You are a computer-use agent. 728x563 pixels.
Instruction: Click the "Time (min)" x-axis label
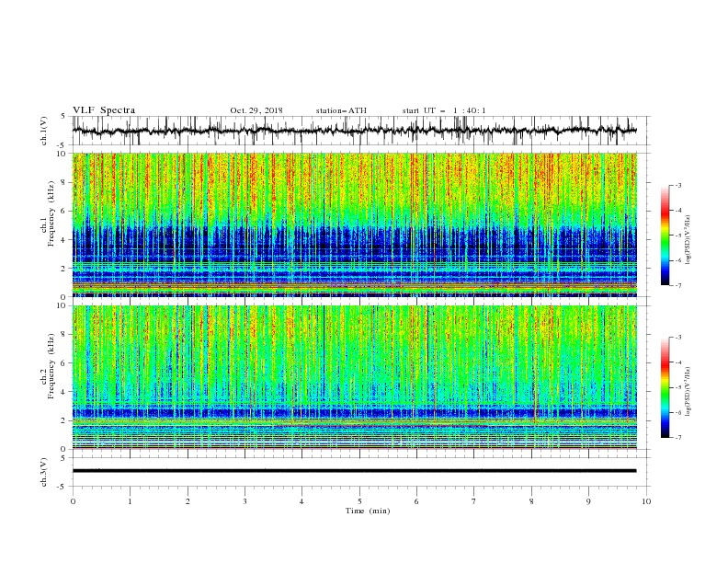(x=368, y=511)
